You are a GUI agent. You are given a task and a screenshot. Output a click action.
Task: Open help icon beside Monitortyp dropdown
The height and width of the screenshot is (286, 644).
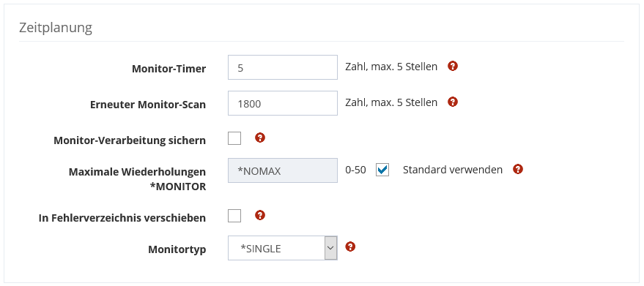click(x=350, y=247)
